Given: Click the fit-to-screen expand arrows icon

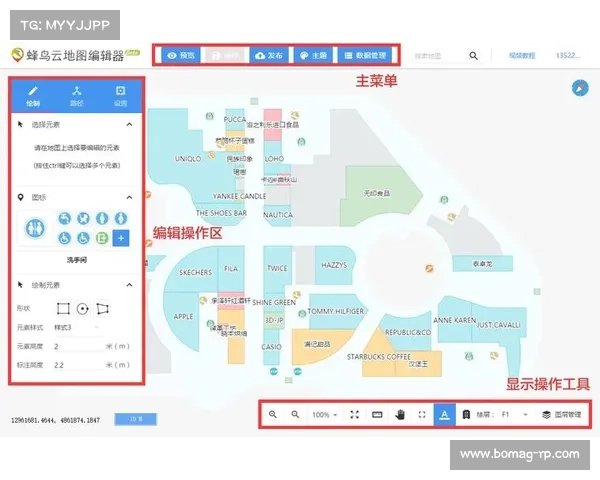Looking at the screenshot, I should 355,414.
